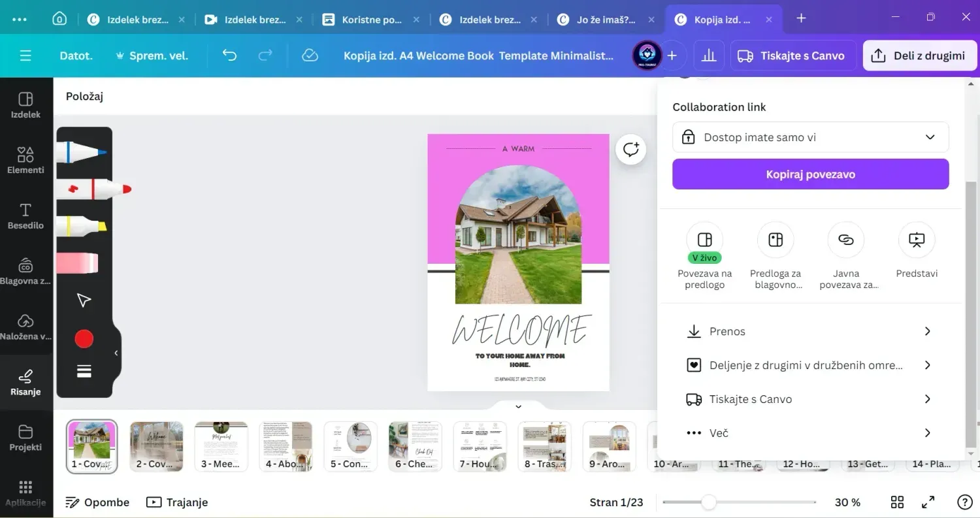Click the zoom slider handle

pos(708,502)
